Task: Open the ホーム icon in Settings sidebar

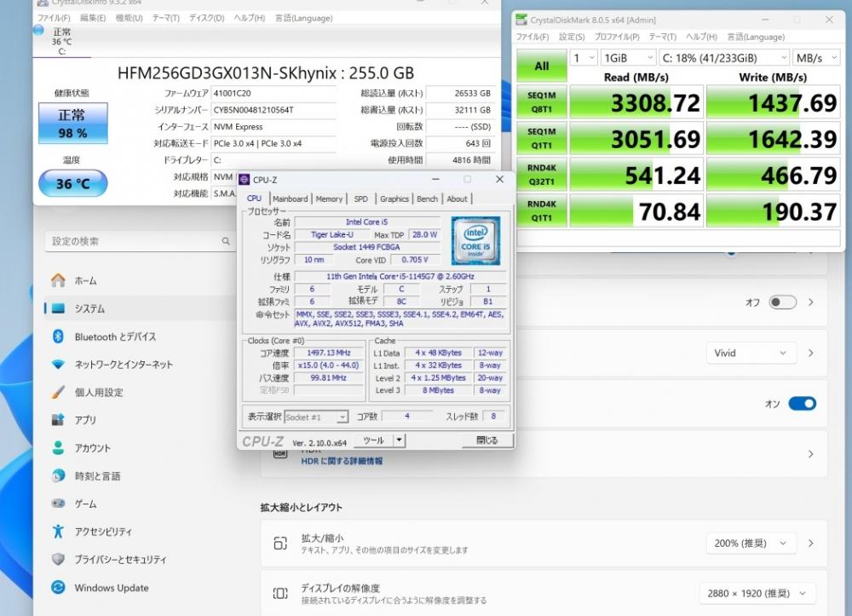Action: 58,280
